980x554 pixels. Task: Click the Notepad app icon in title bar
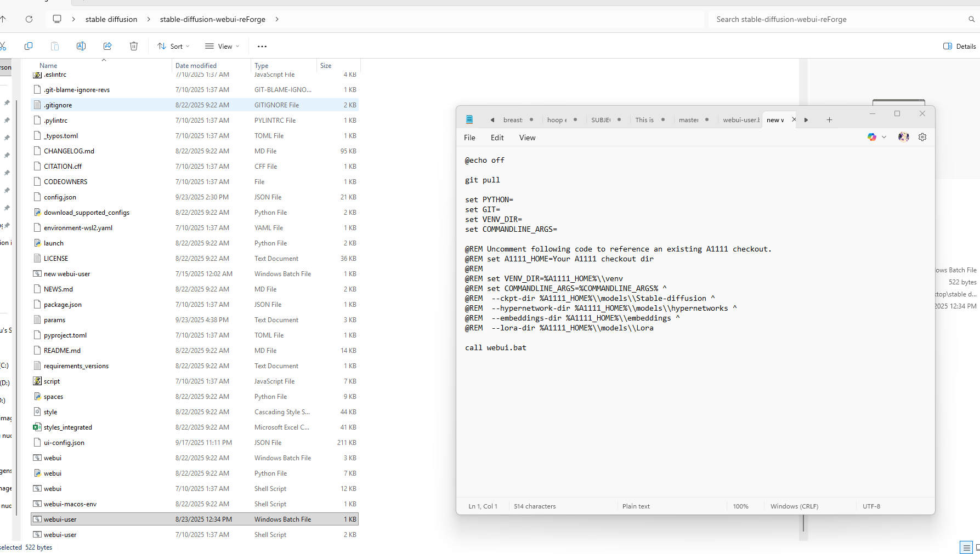click(469, 119)
